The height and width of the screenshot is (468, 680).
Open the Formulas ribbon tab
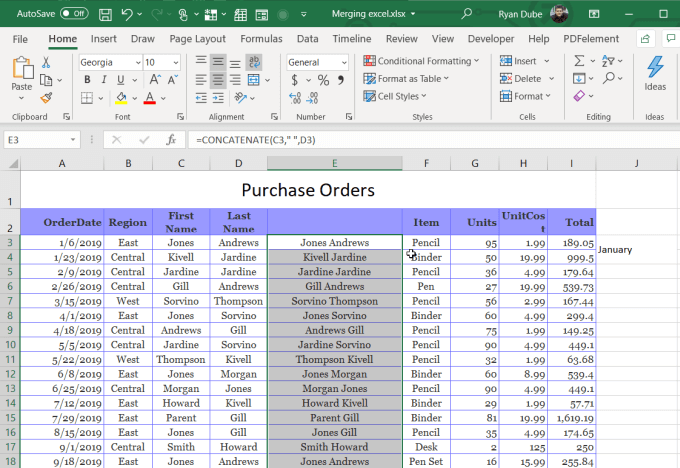[x=261, y=38]
